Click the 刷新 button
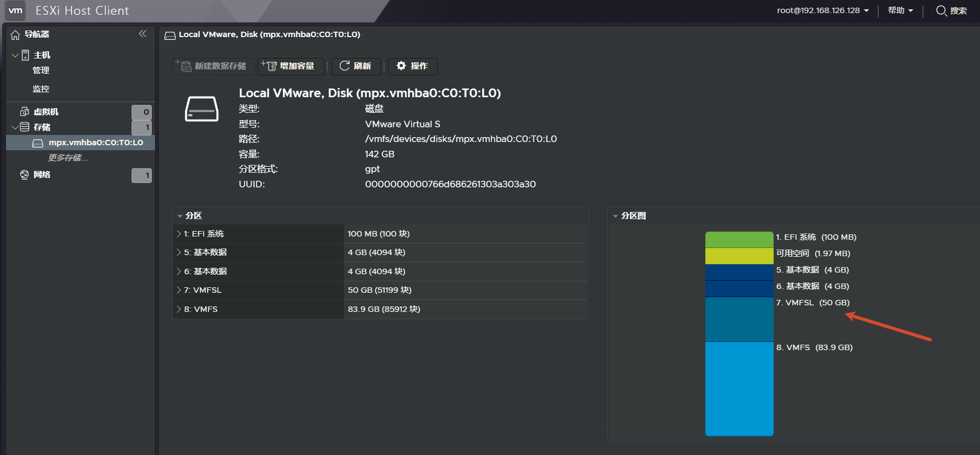The width and height of the screenshot is (980, 455). (x=357, y=66)
